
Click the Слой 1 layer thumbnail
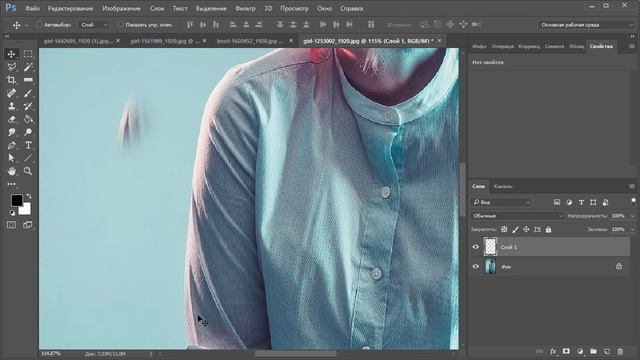click(x=490, y=247)
